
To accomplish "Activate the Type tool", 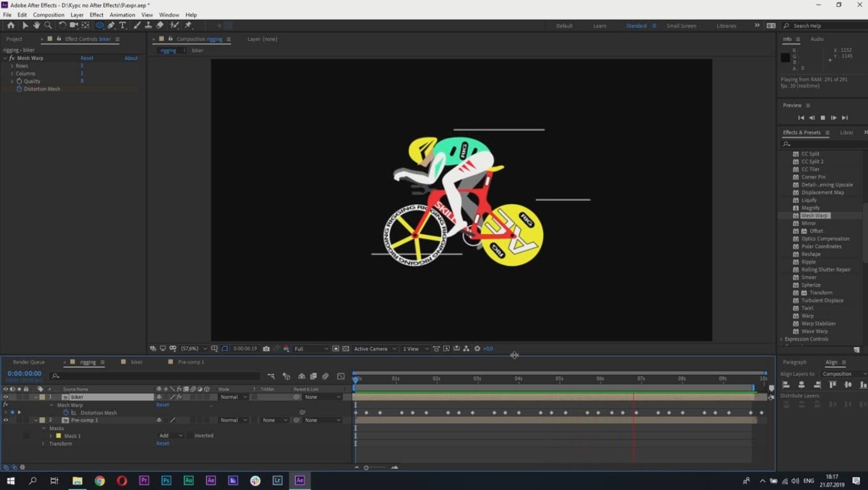I will (x=123, y=26).
